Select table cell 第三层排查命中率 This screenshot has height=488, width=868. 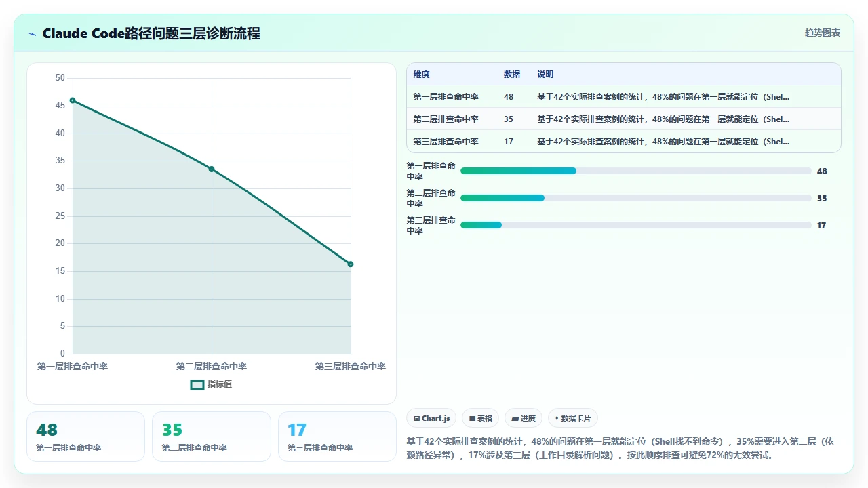pos(446,142)
